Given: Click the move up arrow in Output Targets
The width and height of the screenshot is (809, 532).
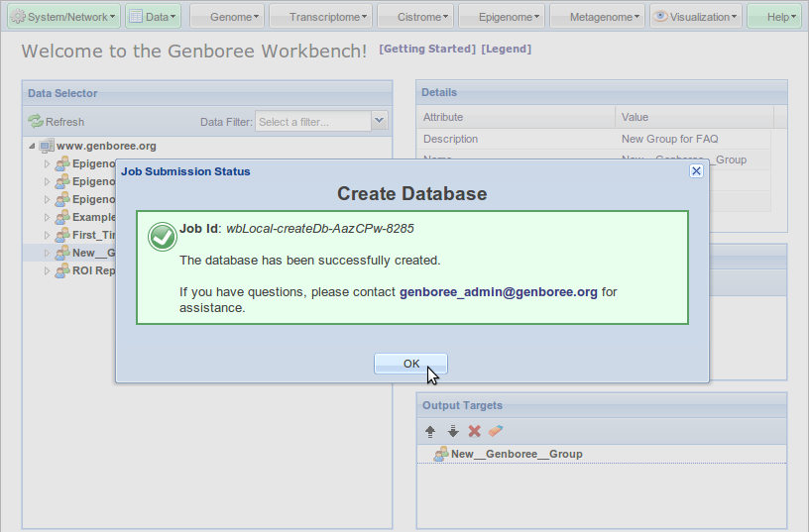Looking at the screenshot, I should pyautogui.click(x=430, y=431).
